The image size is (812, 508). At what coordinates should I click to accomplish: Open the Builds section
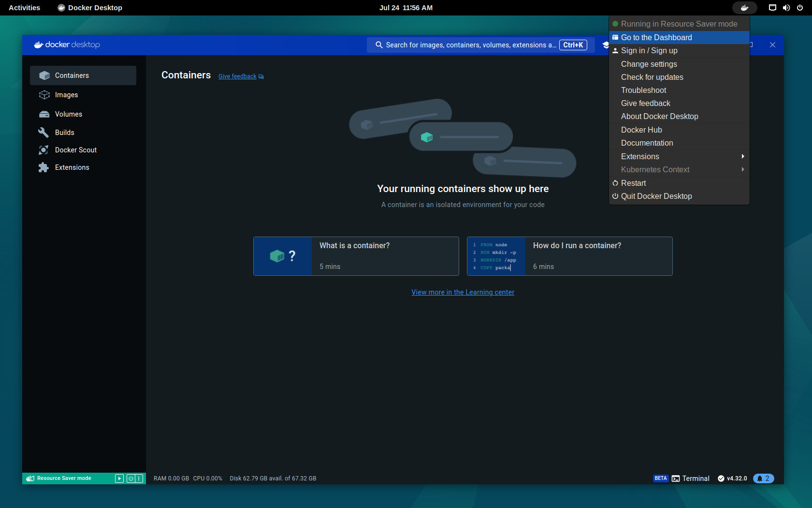click(83, 133)
